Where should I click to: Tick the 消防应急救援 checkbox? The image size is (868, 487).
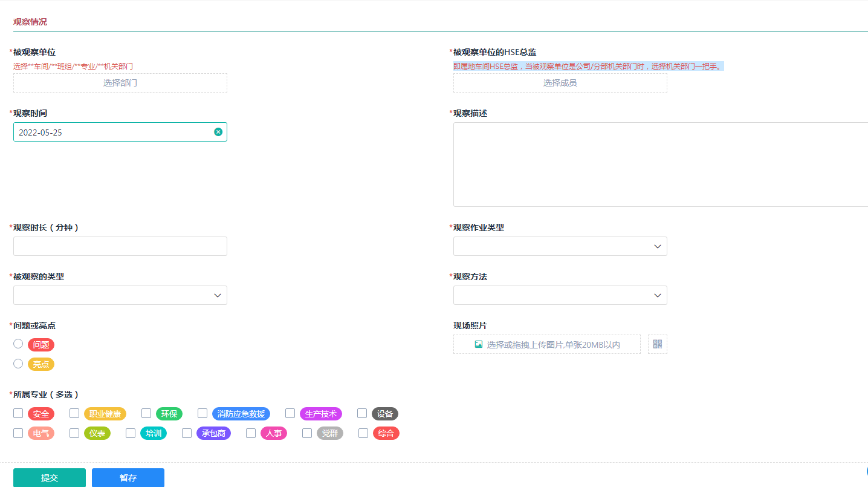(202, 413)
